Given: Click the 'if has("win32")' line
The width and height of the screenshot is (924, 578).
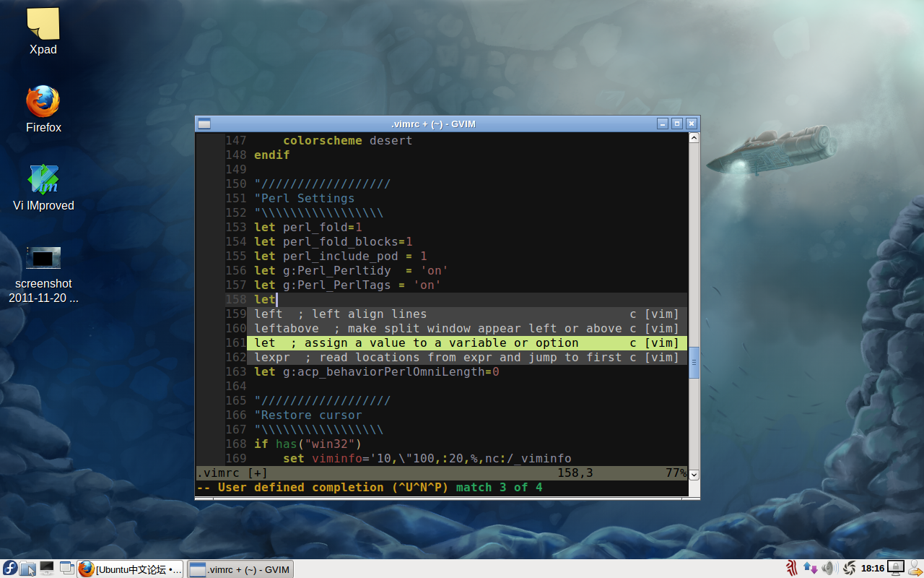Looking at the screenshot, I should (x=308, y=444).
